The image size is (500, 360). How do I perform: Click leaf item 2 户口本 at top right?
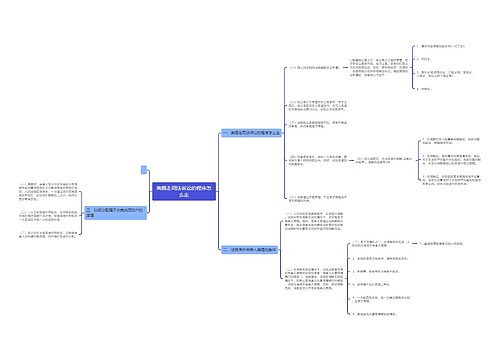(x=424, y=59)
